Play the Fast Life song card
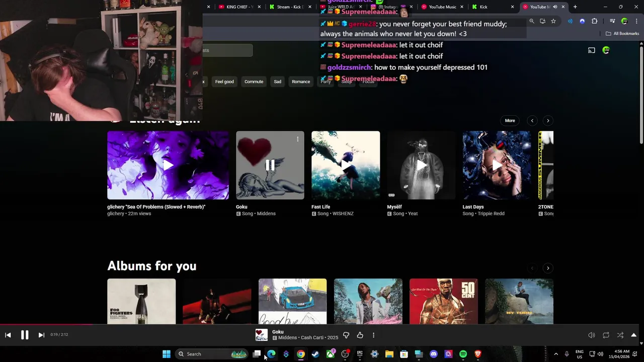Viewport: 644px width, 362px height. click(x=346, y=165)
